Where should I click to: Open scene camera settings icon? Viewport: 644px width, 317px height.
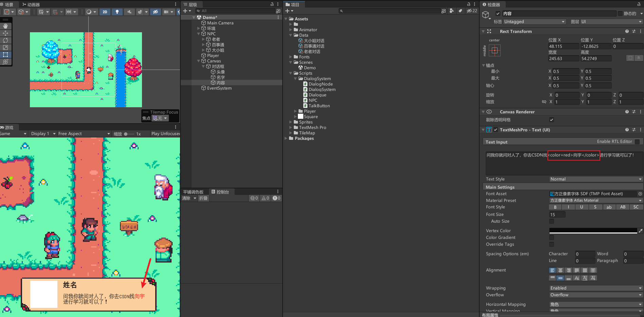[x=166, y=12]
